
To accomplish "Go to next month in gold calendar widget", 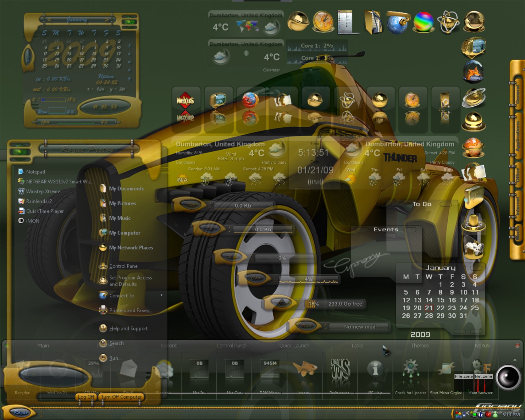I will (x=107, y=20).
